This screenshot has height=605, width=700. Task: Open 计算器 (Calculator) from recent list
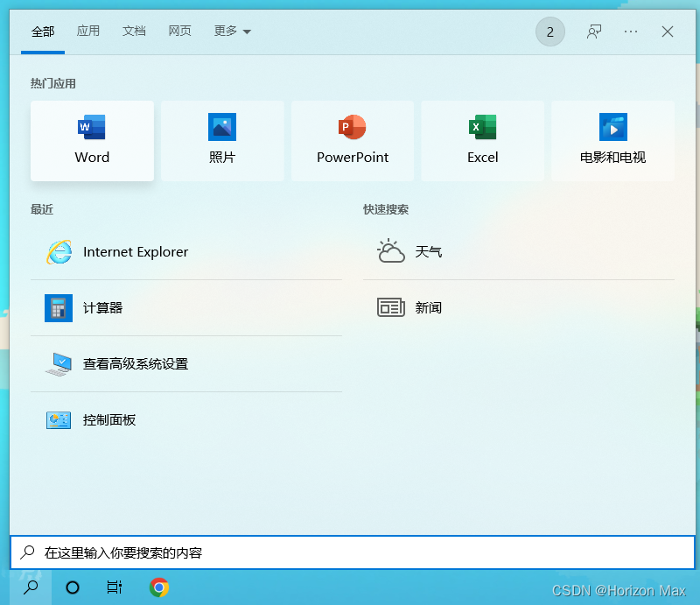(x=186, y=308)
